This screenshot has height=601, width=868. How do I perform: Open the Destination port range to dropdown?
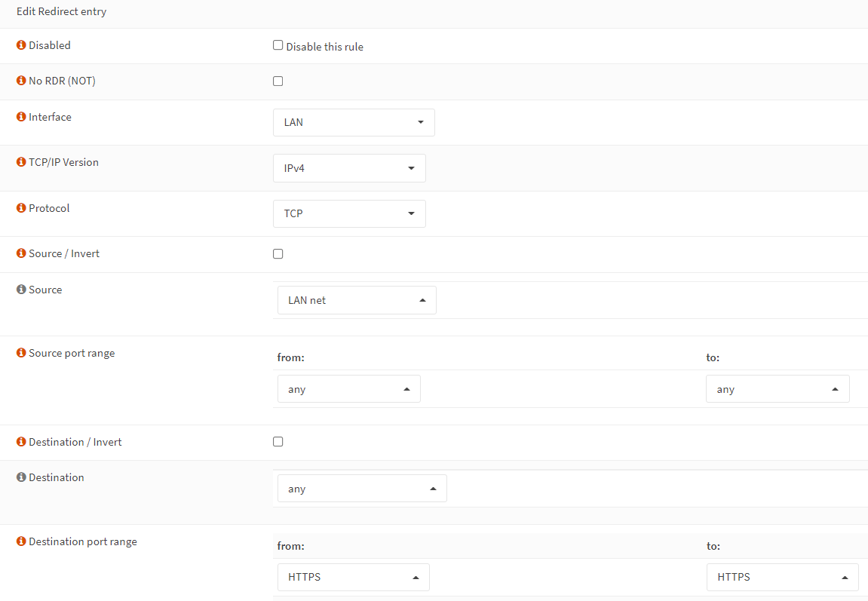coord(782,577)
